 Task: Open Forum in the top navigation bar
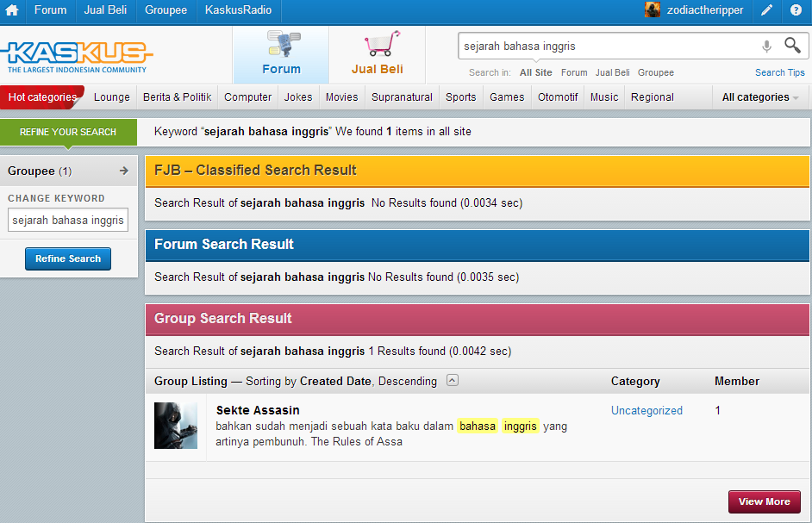pyautogui.click(x=50, y=10)
